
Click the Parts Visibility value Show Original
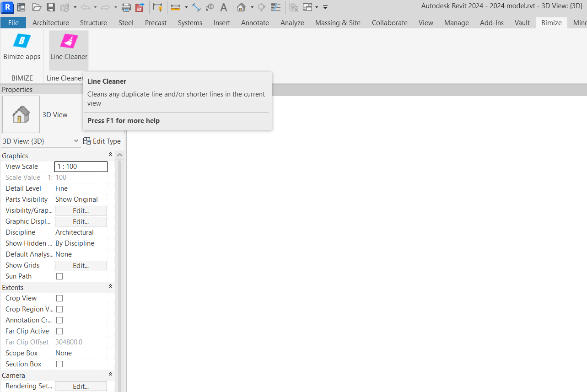76,199
